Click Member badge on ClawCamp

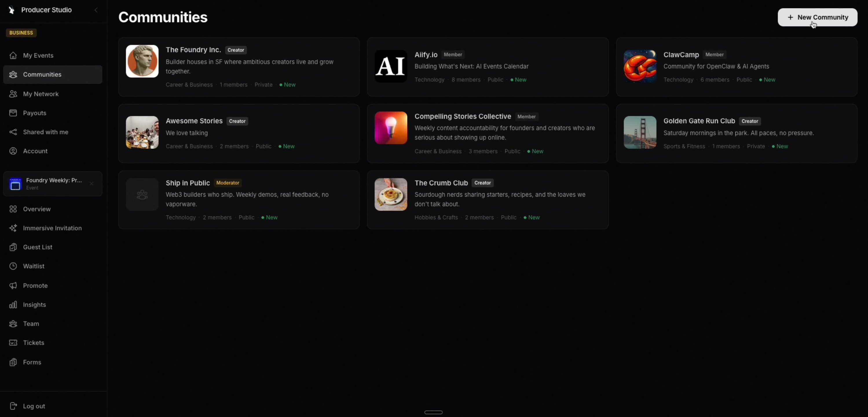click(714, 55)
